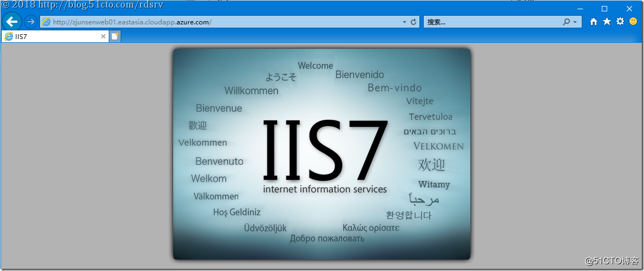This screenshot has height=271, width=644.
Task: Click the IIS7 welcome image
Action: (x=321, y=154)
